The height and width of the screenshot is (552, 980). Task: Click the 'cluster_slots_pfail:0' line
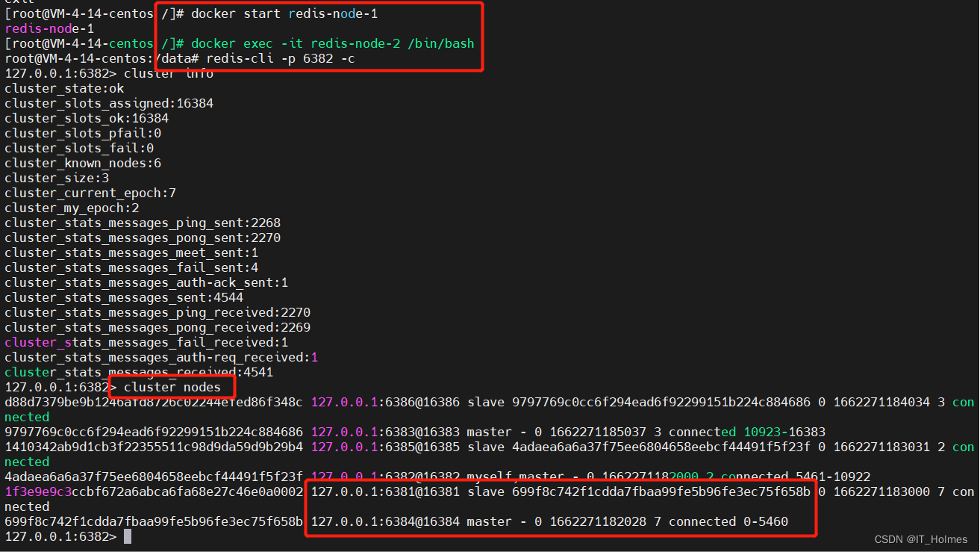[x=83, y=133]
